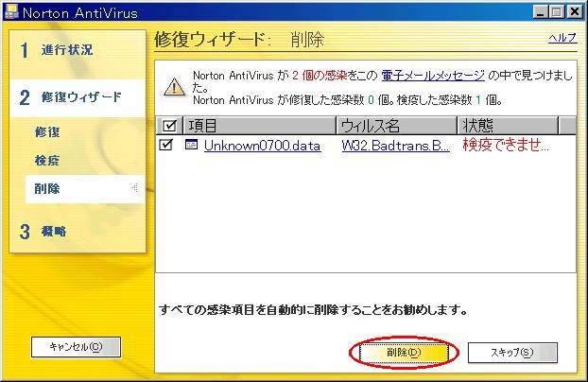Screen dimensions: 588x382
Task: Click the キャンセル(C) cancel button
Action: [77, 347]
